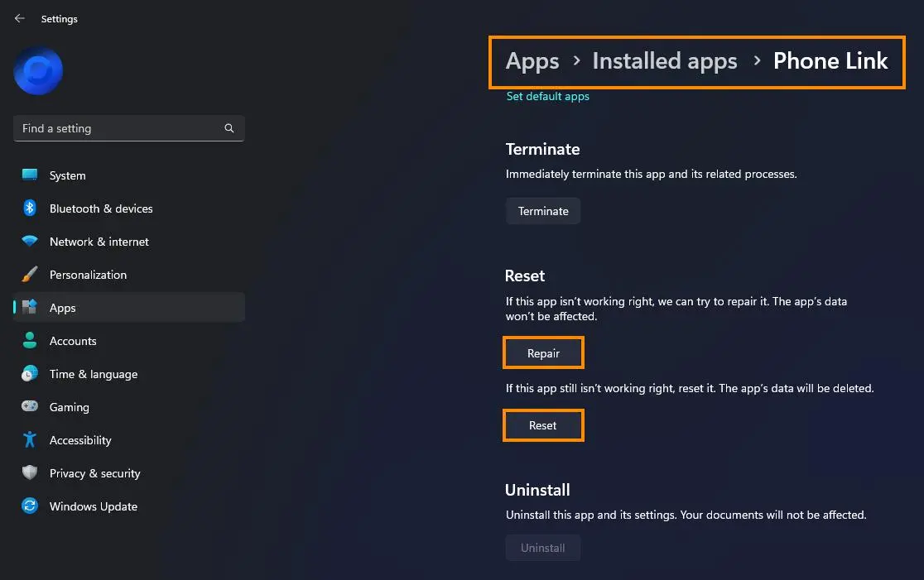Screen dimensions: 924x580
Task: Click the Apps icon in the sidebar
Action: coord(30,307)
